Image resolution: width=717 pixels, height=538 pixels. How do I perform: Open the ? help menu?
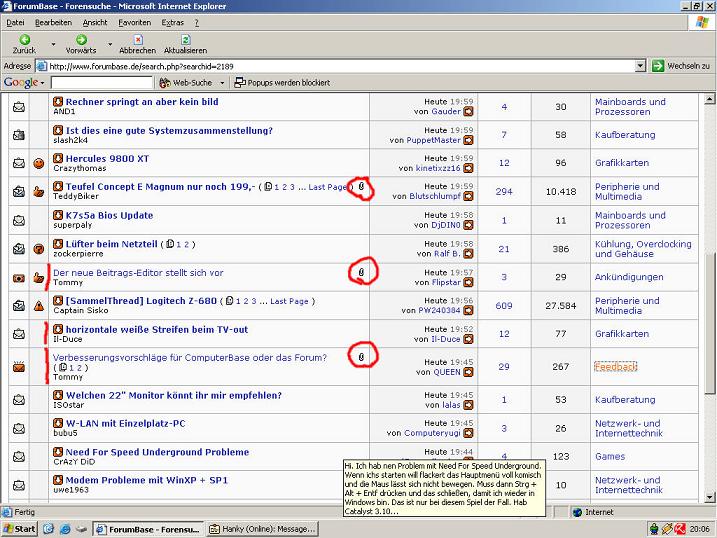point(196,22)
